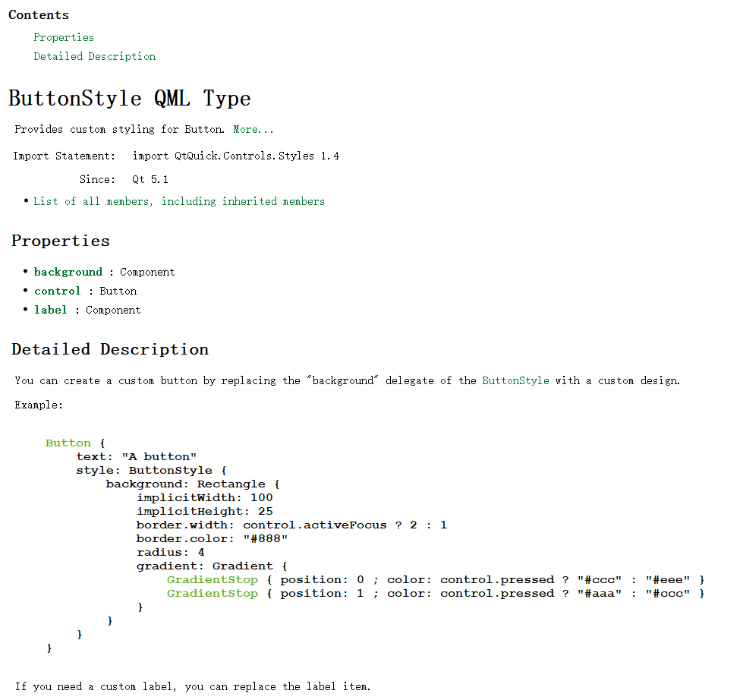
Task: Click the border.color "#888" code line
Action: (212, 538)
